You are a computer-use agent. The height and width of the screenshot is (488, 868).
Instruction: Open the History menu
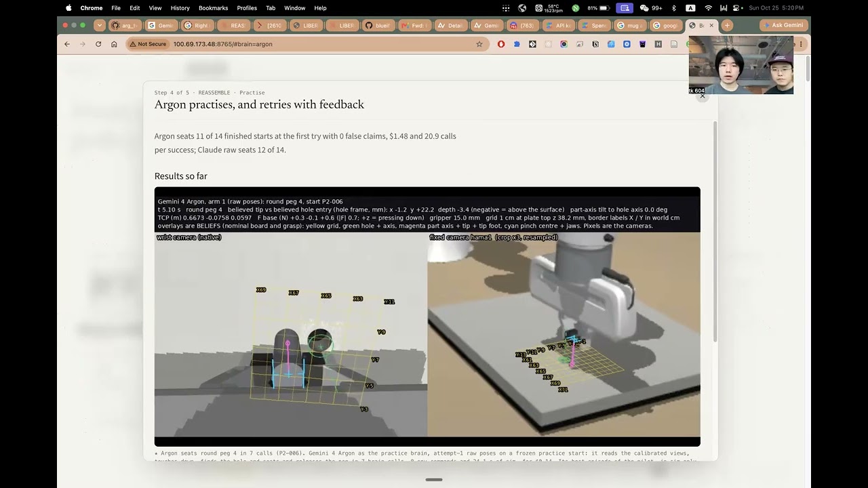pyautogui.click(x=180, y=8)
